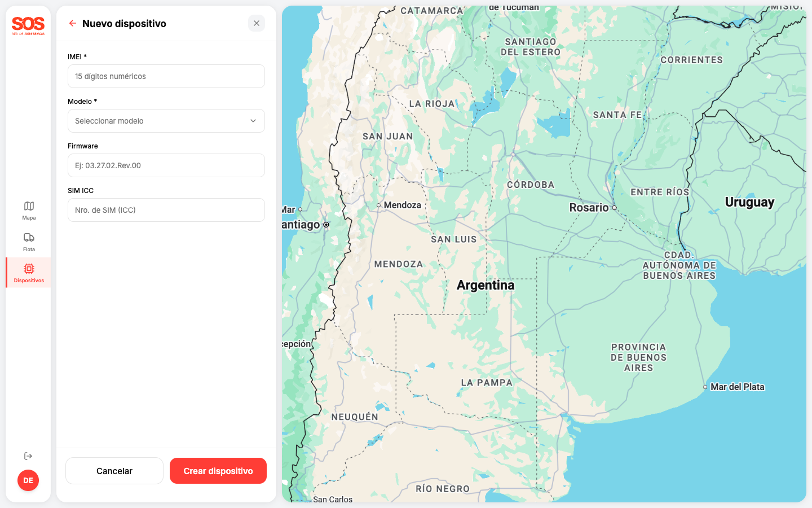Select the Dispositivos chip icon

point(29,269)
